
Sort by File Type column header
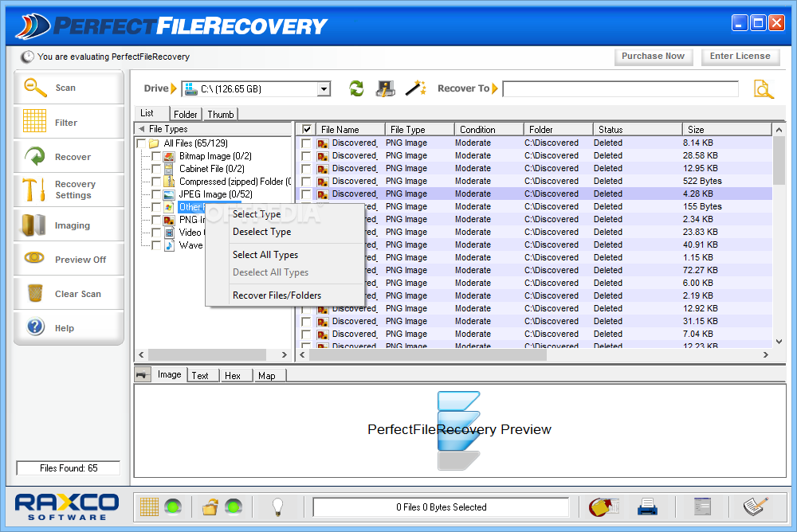coord(419,130)
